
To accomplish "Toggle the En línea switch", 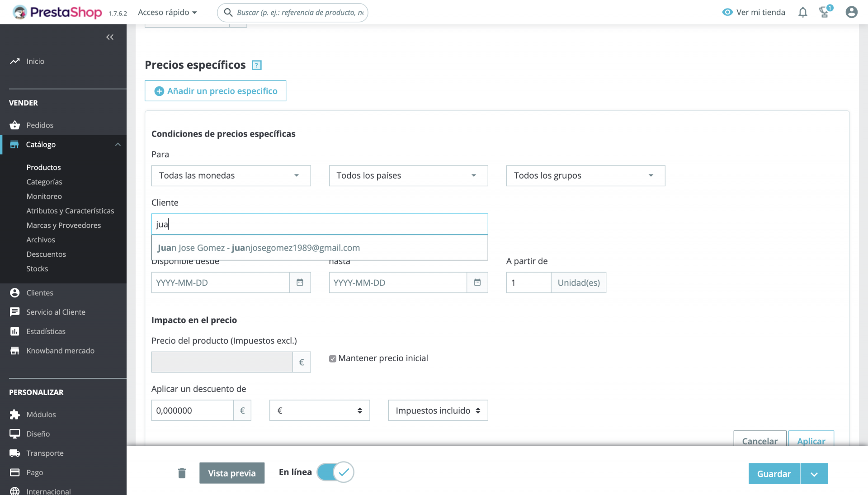I will coord(335,472).
